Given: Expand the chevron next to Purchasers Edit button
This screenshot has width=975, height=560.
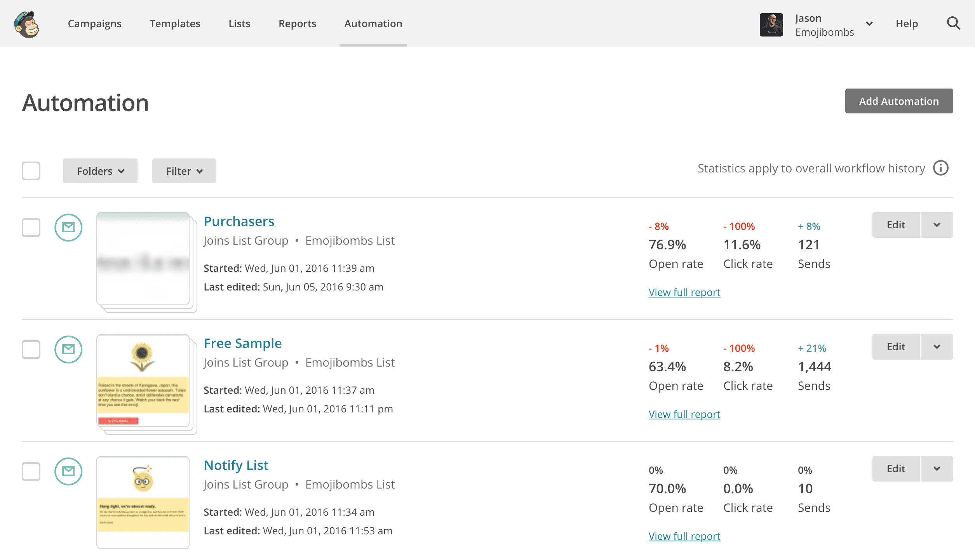Looking at the screenshot, I should pos(937,224).
